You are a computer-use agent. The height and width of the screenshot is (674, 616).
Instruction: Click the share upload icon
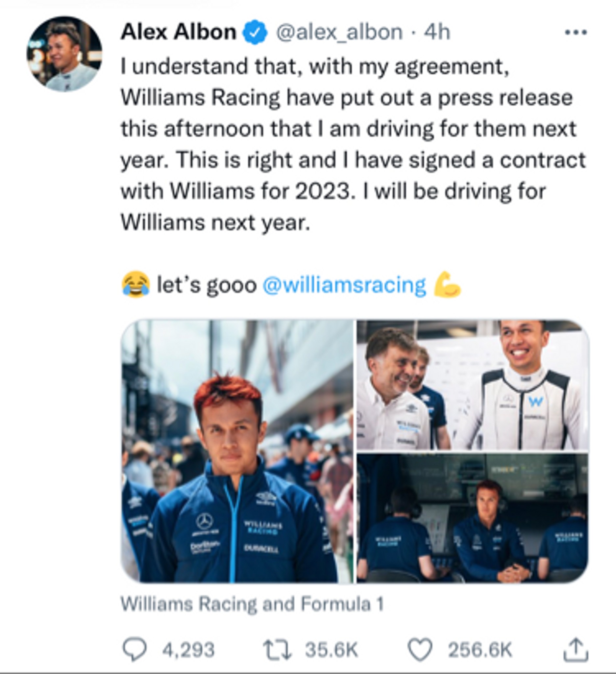[576, 650]
